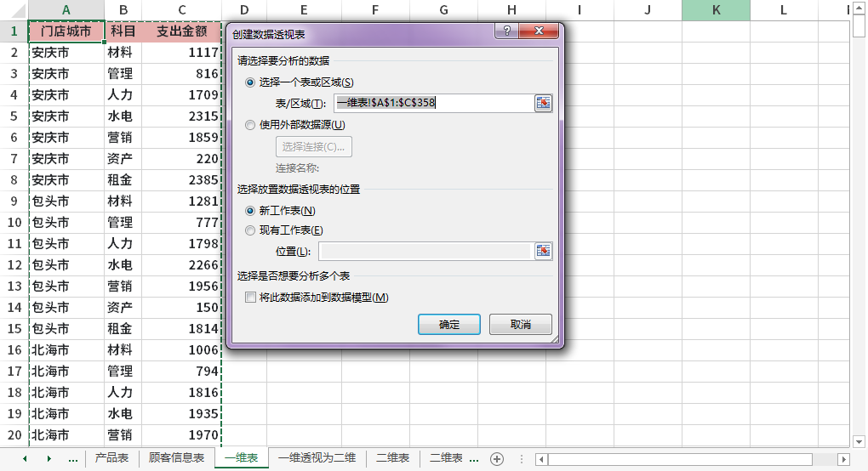This screenshot has width=868, height=471.
Task: Switch to 顾客信息表 sheet tab
Action: (176, 458)
